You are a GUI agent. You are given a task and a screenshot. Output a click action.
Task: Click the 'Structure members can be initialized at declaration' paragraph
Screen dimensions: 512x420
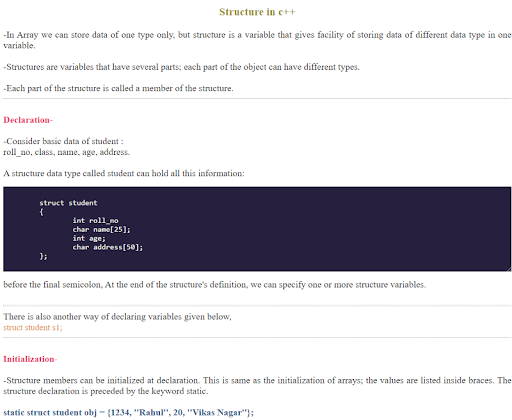click(x=257, y=386)
